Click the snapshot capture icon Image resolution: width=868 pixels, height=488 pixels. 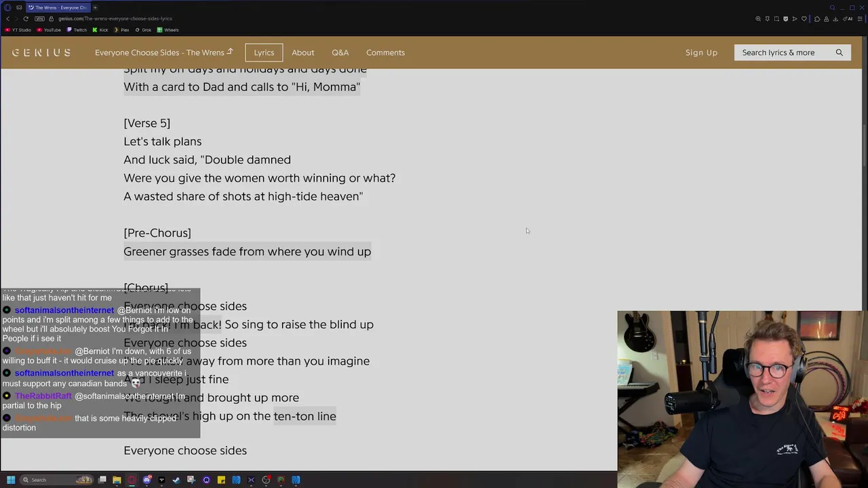point(776,19)
